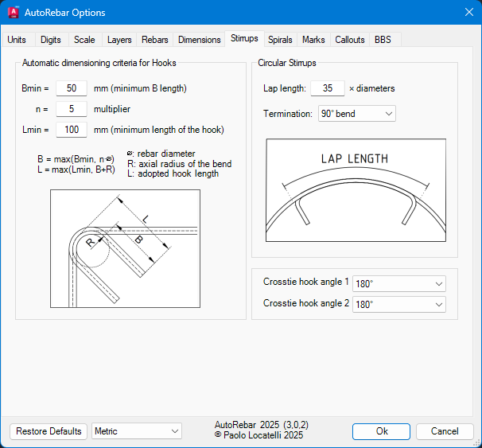Open the Rebars tab
This screenshot has height=448, width=482.
155,40
